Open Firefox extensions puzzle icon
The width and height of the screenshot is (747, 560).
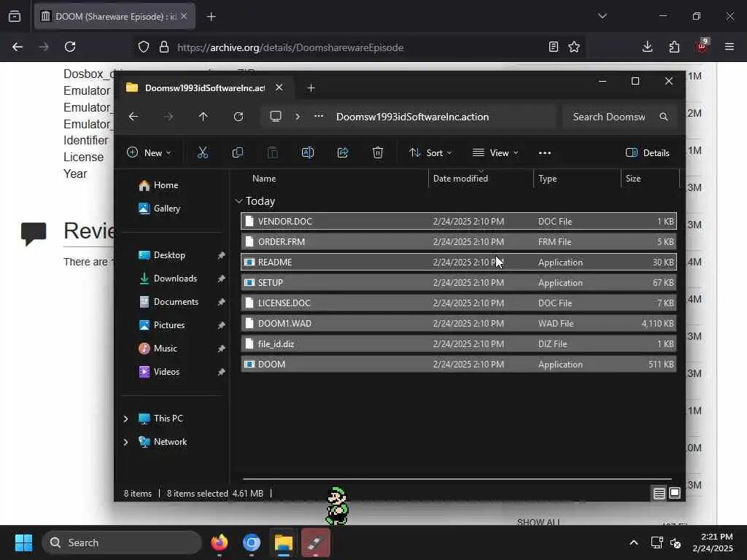click(674, 47)
